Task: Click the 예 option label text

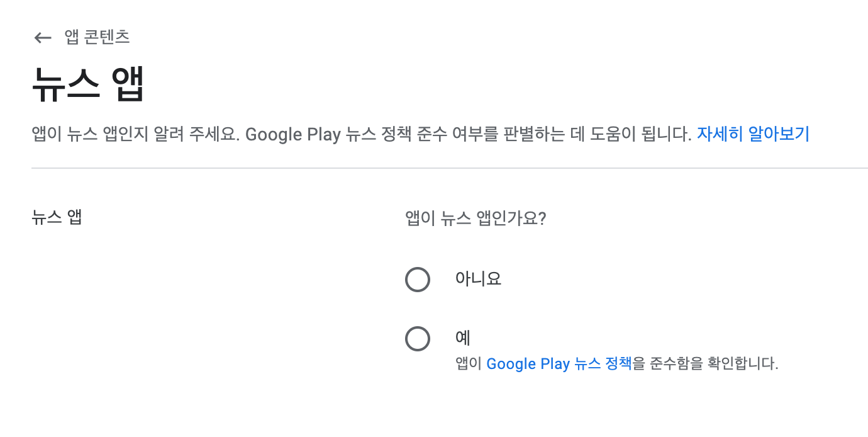Action: [463, 338]
